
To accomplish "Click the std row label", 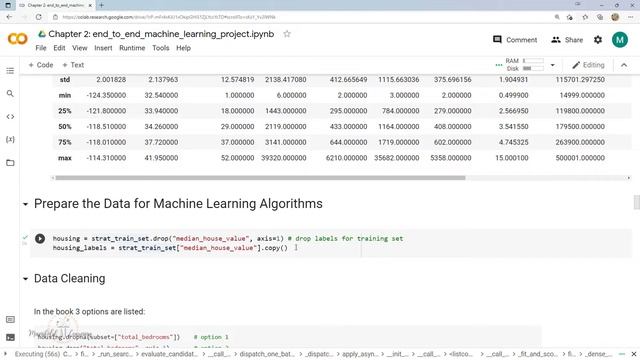I will tap(64, 80).
